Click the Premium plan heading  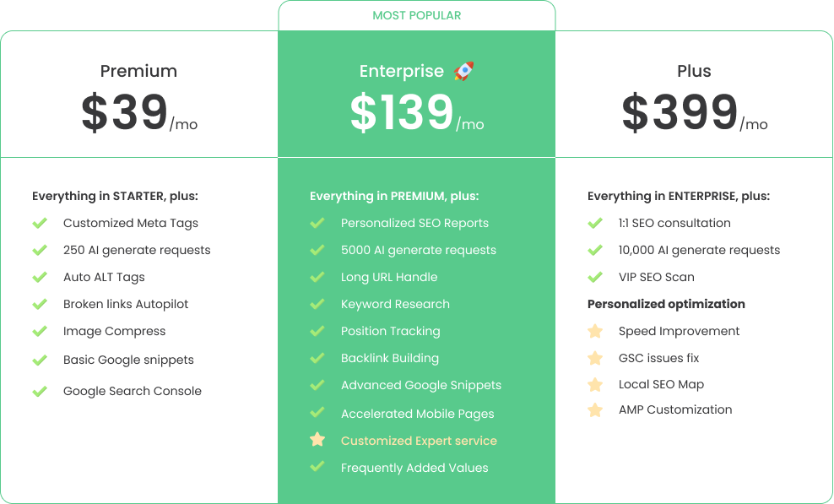(x=138, y=71)
